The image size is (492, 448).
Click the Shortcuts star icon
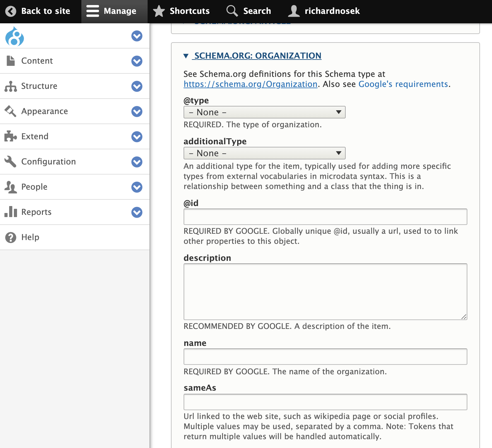pos(159,11)
